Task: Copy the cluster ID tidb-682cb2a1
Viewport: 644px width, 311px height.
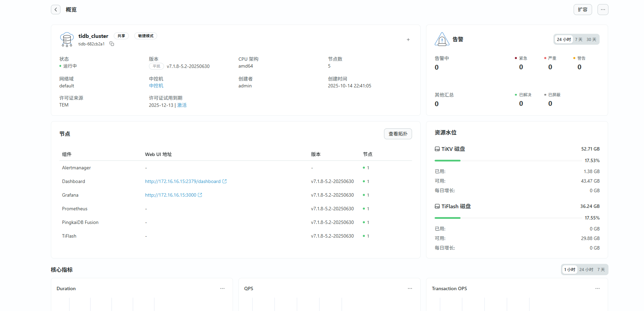Action: coord(112,44)
